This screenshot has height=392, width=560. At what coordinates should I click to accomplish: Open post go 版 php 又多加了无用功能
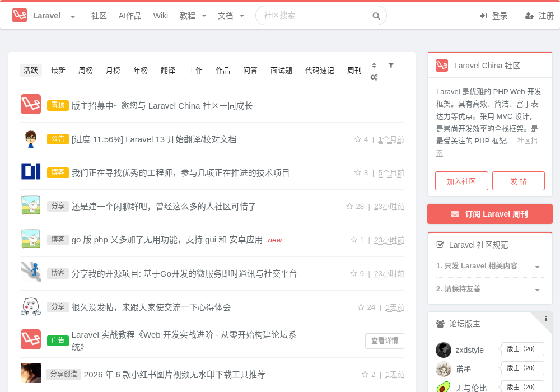167,240
